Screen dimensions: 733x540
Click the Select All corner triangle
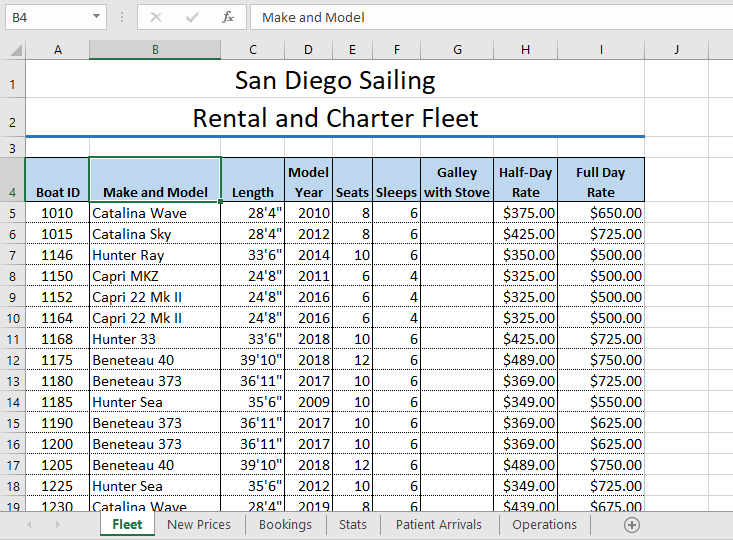(x=14, y=50)
